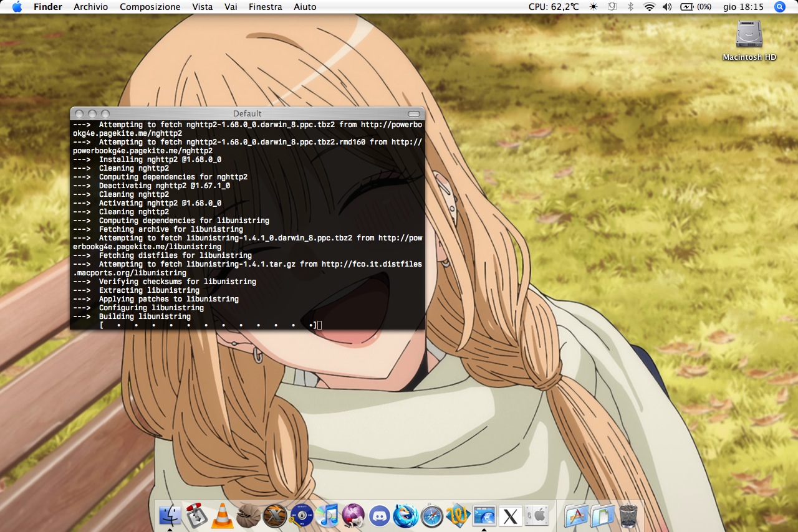The width and height of the screenshot is (798, 532).
Task: Open the Bluetooth status menu
Action: (630, 7)
